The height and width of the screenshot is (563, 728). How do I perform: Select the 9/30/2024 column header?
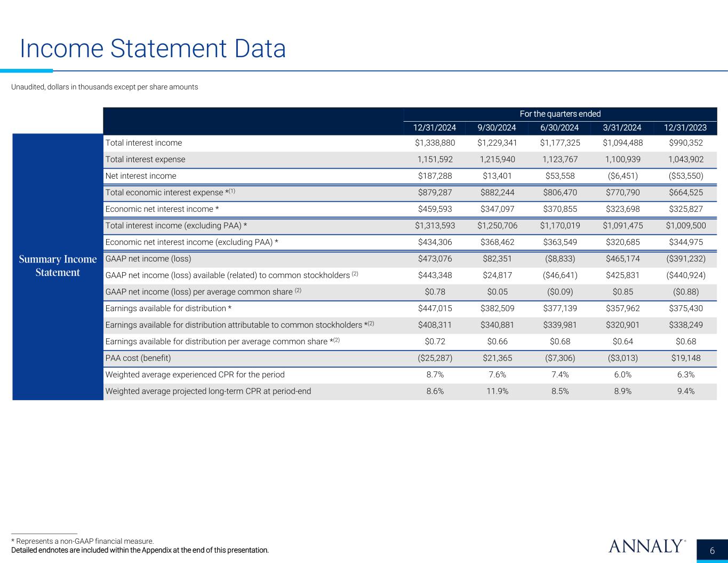click(497, 128)
